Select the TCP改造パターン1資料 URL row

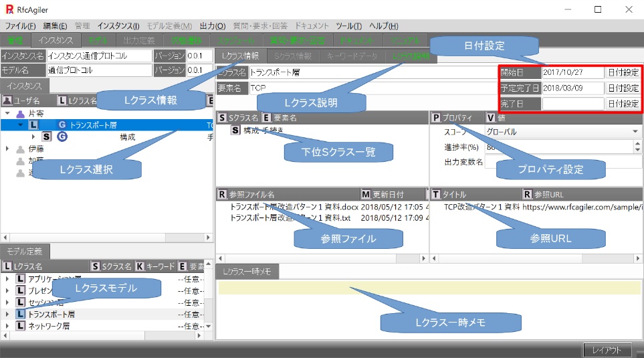click(481, 207)
